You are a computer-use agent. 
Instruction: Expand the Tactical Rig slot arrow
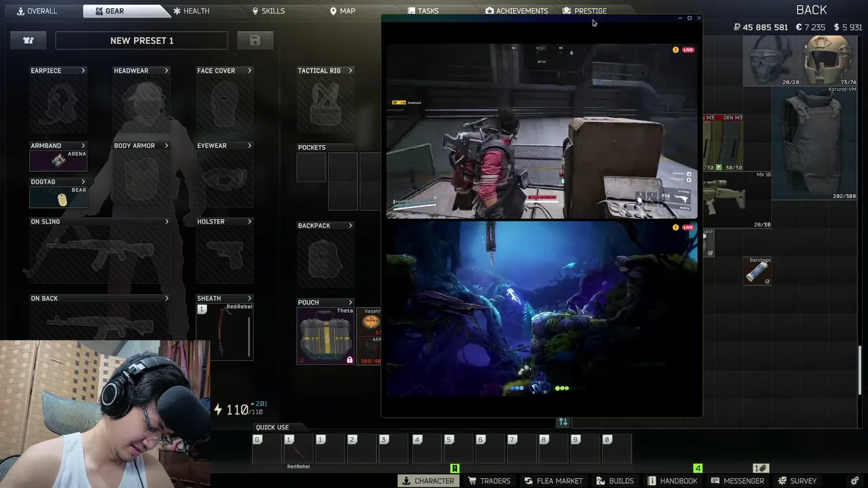(x=350, y=70)
